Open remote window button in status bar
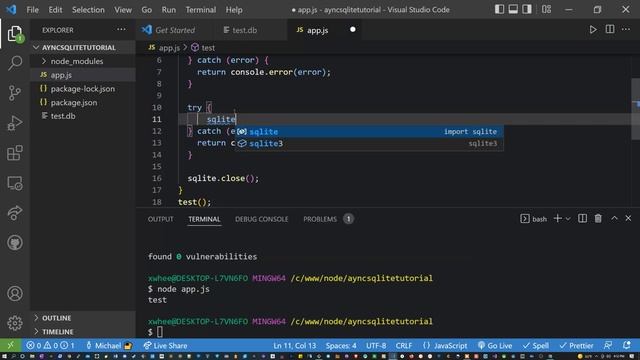The height and width of the screenshot is (360, 640). 11,345
